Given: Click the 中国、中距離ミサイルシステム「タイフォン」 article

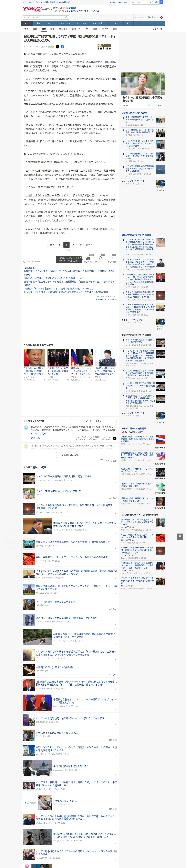Looking at the screenshot, I should pyautogui.click(x=72, y=557).
